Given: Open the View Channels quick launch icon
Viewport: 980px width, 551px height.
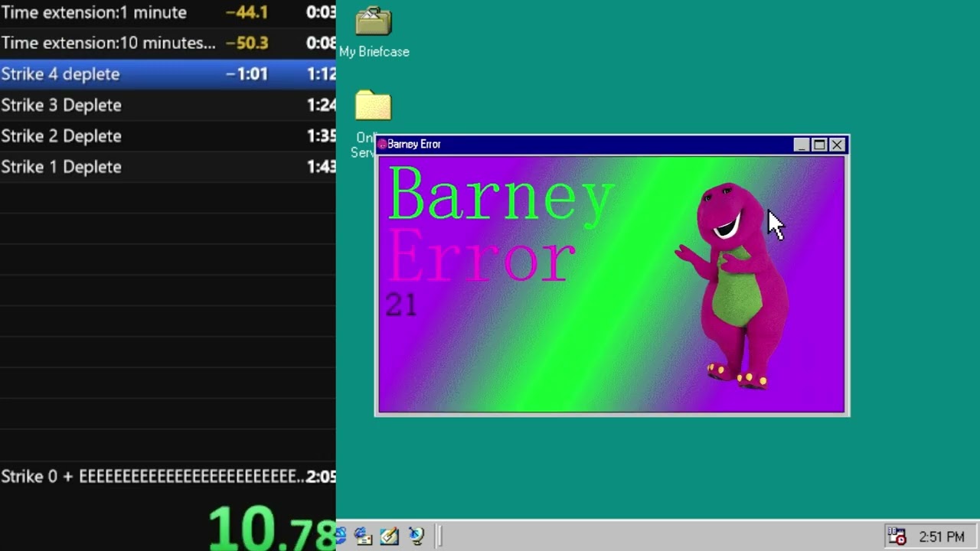Looking at the screenshot, I should click(416, 536).
